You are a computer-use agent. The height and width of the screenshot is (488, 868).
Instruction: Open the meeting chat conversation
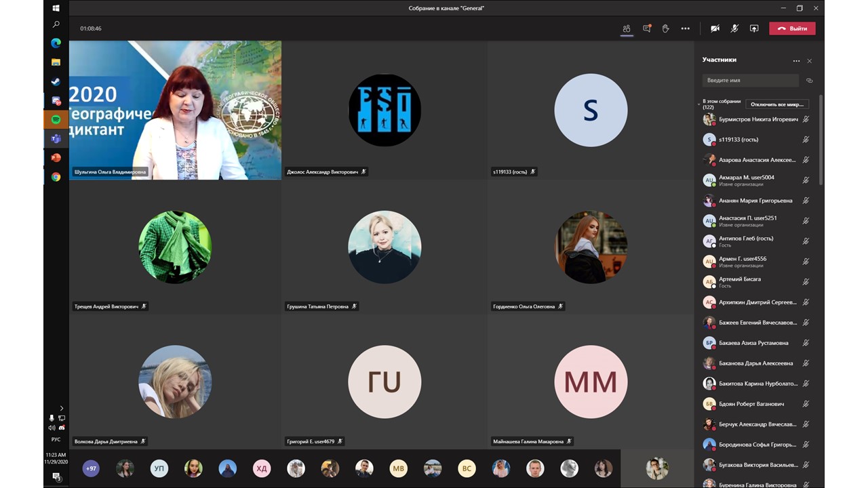(646, 28)
